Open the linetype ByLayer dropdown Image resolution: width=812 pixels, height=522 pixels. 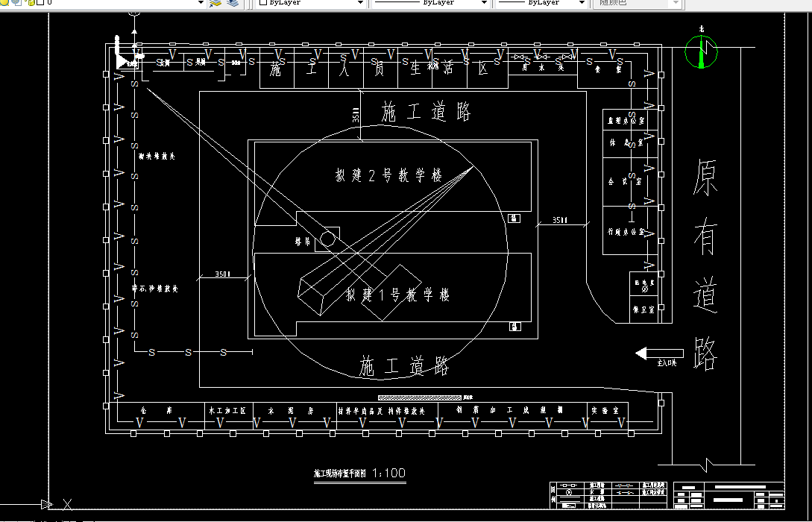[485, 4]
